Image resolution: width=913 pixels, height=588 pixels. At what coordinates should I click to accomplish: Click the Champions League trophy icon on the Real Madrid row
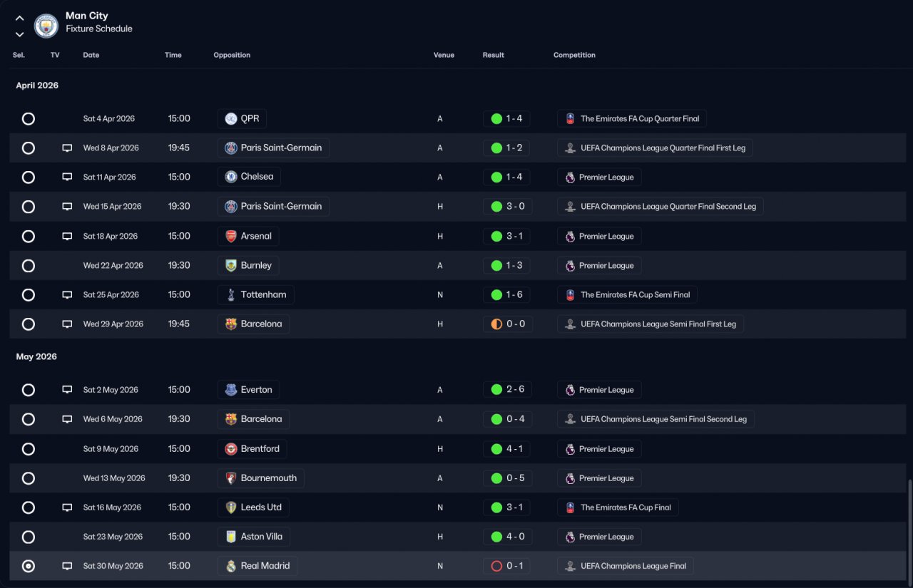tap(570, 566)
